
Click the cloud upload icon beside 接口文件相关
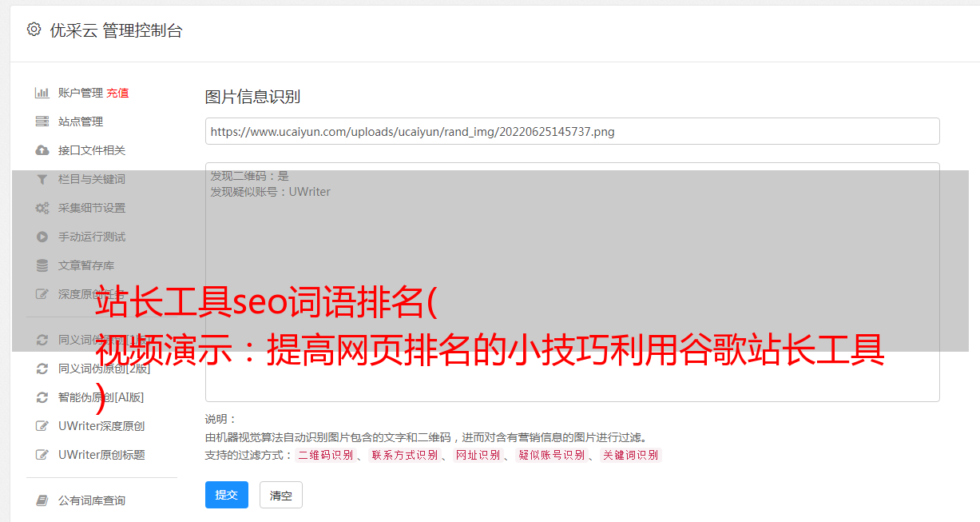(x=42, y=150)
